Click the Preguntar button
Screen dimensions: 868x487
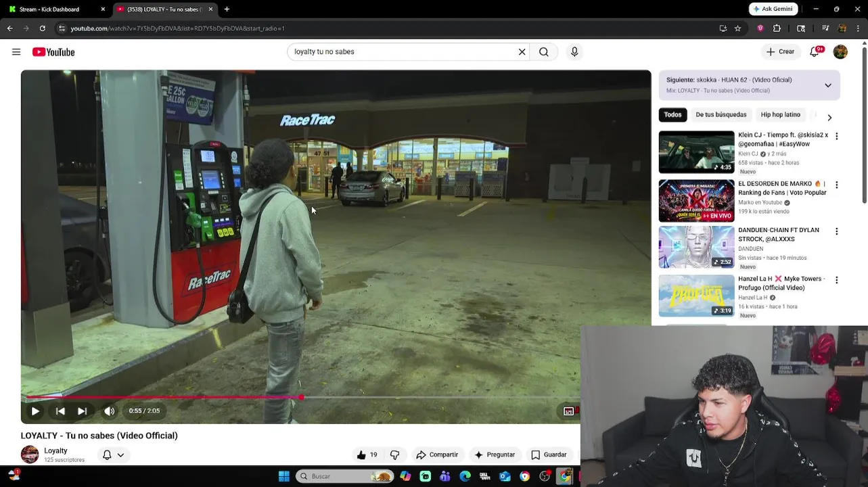[x=495, y=455]
